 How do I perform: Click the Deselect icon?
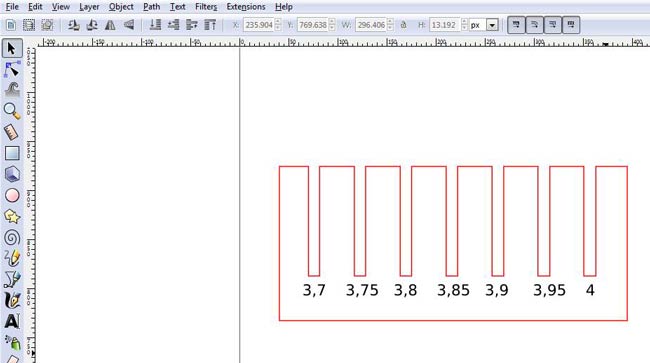point(47,25)
